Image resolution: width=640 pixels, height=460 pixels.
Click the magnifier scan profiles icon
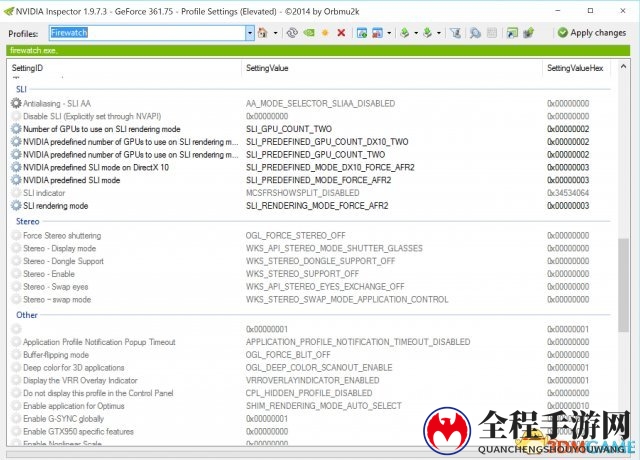475,33
